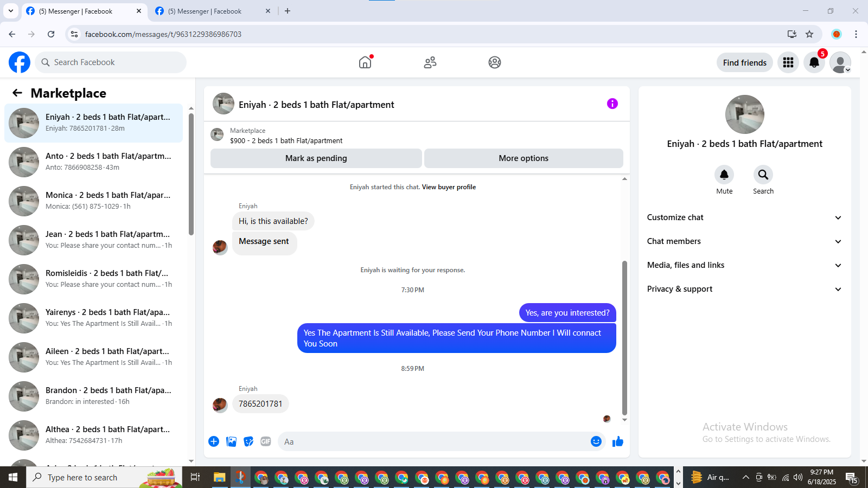Go back with the Marketplace back arrow

point(17,93)
